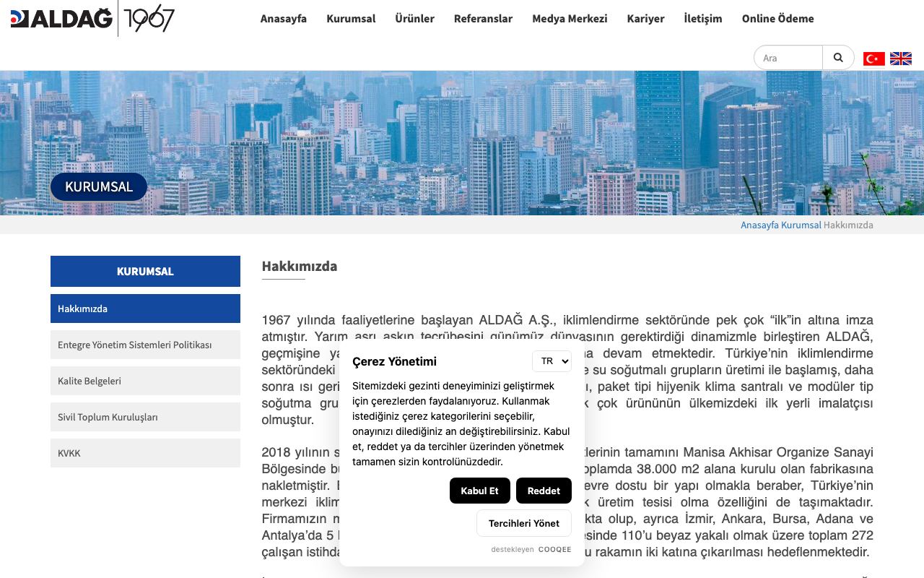Screen dimensions: 924x578
Task: Switch language using UK flag icon
Action: [901, 59]
